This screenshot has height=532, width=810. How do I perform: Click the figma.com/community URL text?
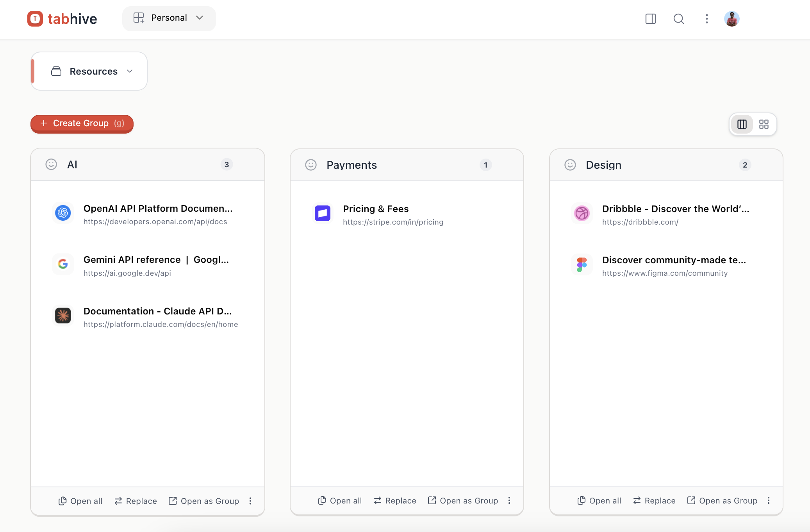(665, 273)
